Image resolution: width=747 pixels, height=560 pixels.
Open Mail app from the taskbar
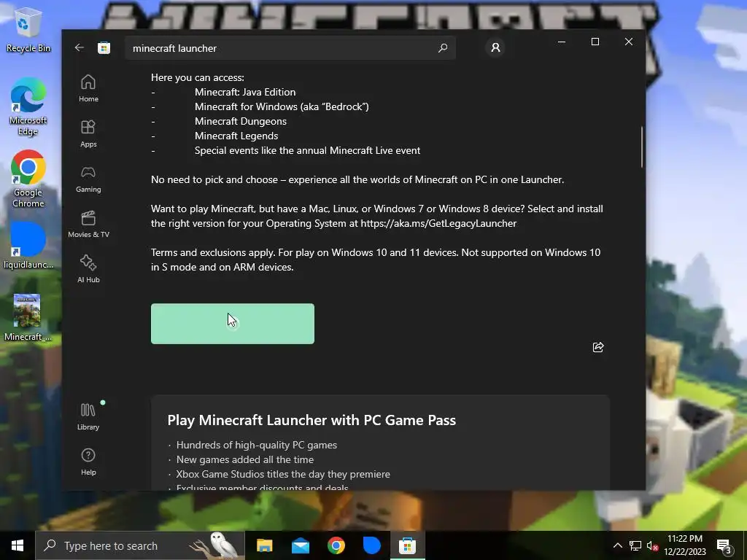click(300, 545)
